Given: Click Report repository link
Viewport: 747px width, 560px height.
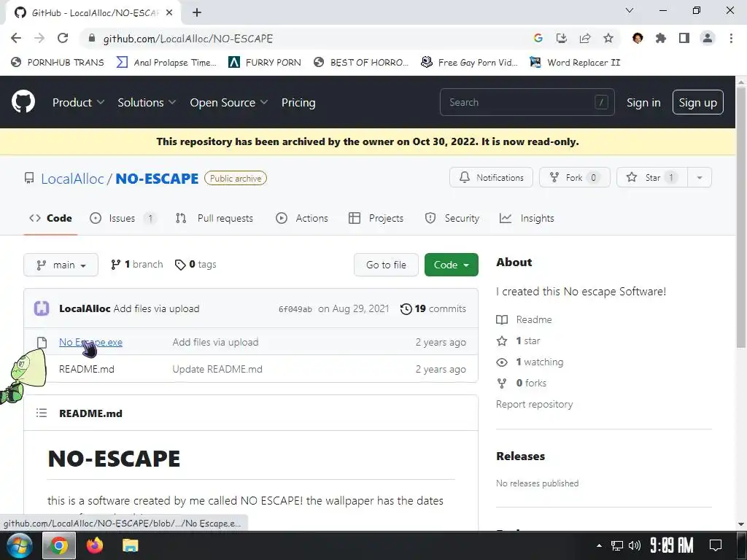Looking at the screenshot, I should tap(534, 404).
